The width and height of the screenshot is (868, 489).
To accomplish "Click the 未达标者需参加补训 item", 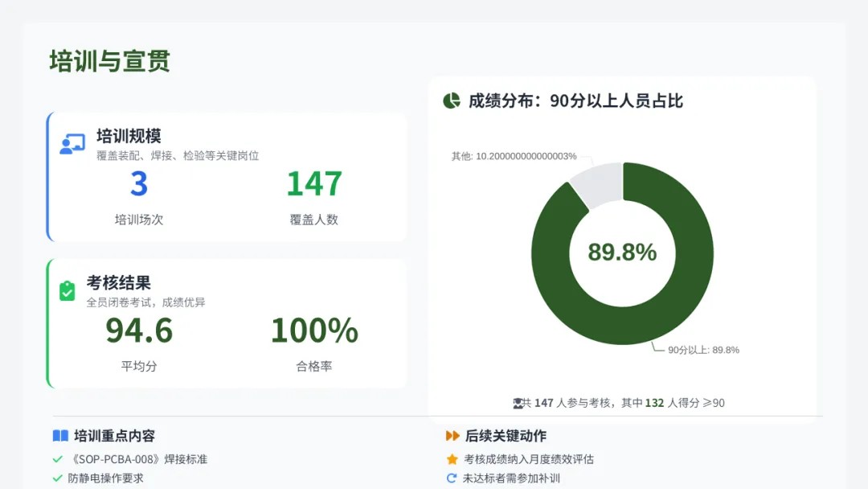I will [511, 479].
